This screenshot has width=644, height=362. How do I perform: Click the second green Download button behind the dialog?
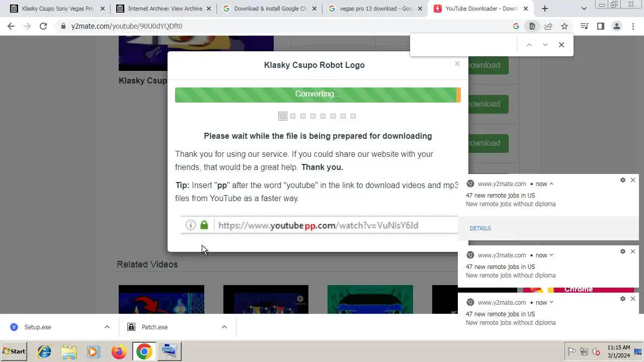point(488,104)
